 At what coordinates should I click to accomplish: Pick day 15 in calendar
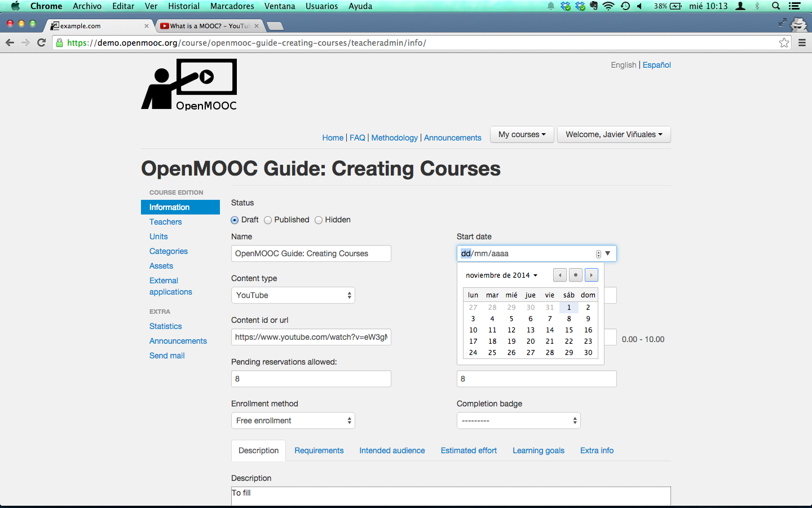569,330
